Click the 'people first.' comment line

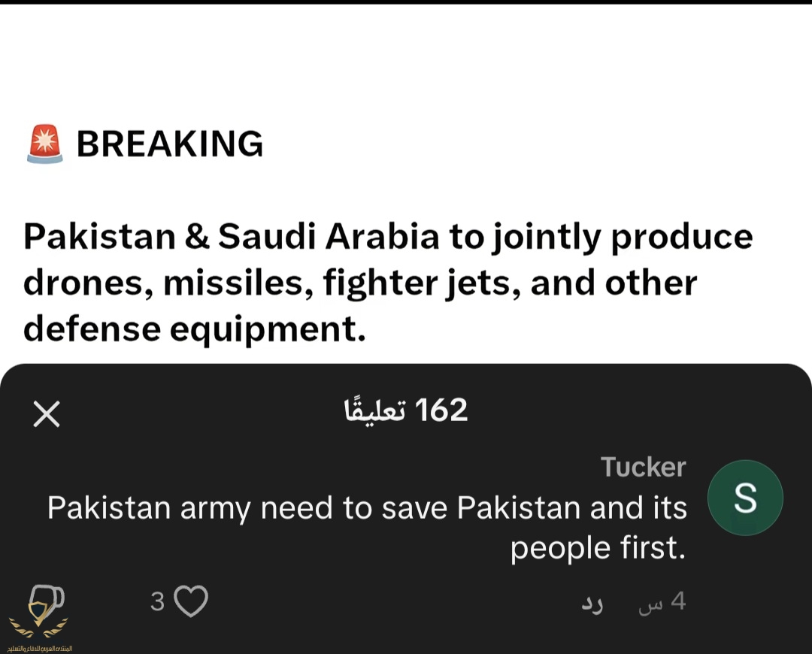point(598,548)
